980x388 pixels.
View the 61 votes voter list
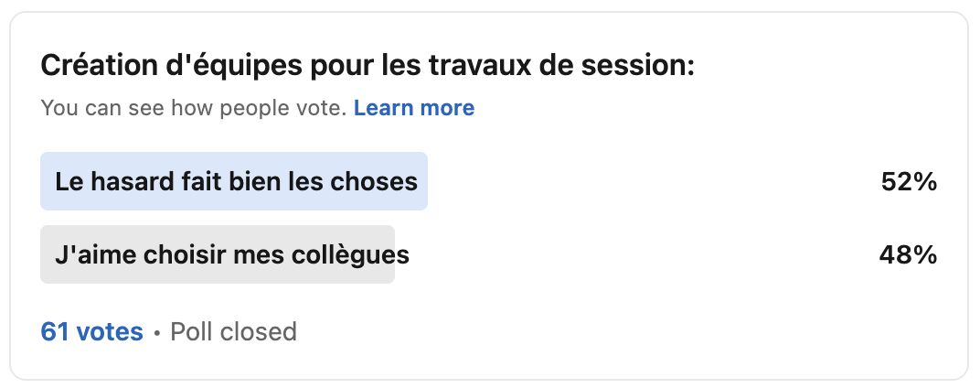[91, 331]
